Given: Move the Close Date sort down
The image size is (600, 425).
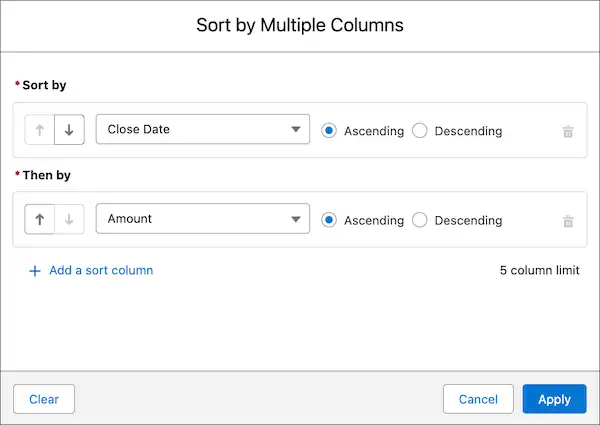Looking at the screenshot, I should click(68, 130).
